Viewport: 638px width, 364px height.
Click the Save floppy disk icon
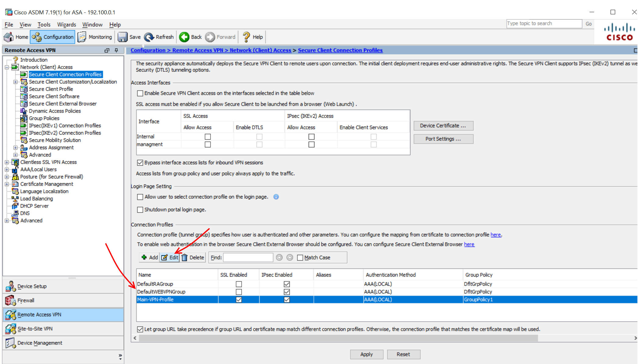pos(122,37)
